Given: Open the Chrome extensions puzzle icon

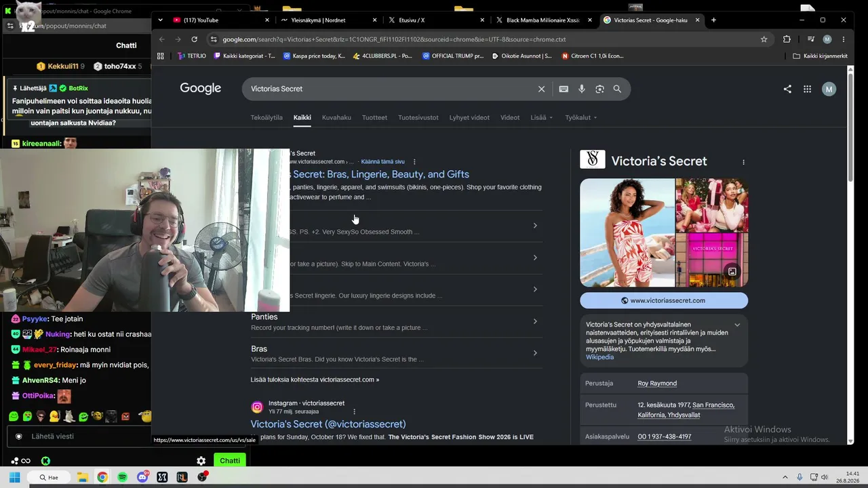Looking at the screenshot, I should coord(787,39).
